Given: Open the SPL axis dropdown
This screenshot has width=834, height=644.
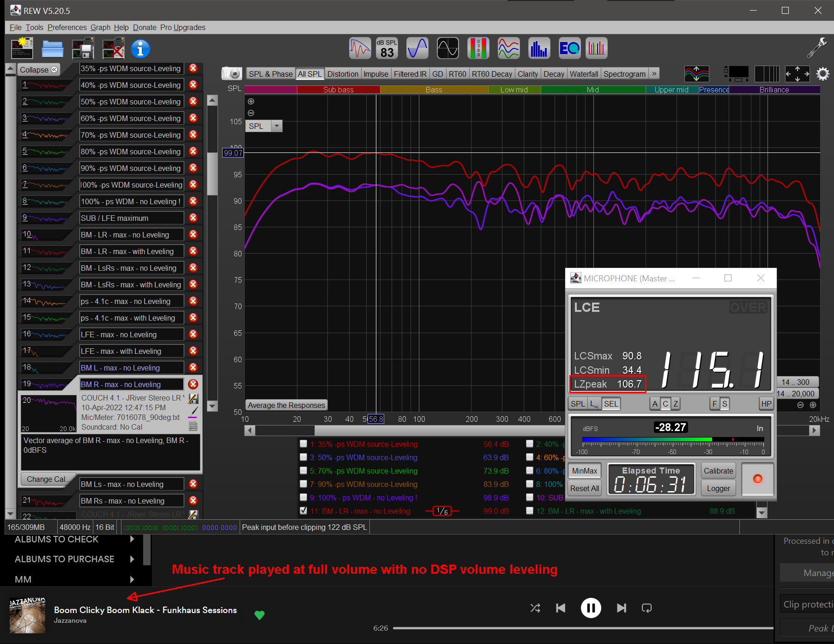Looking at the screenshot, I should coord(277,126).
